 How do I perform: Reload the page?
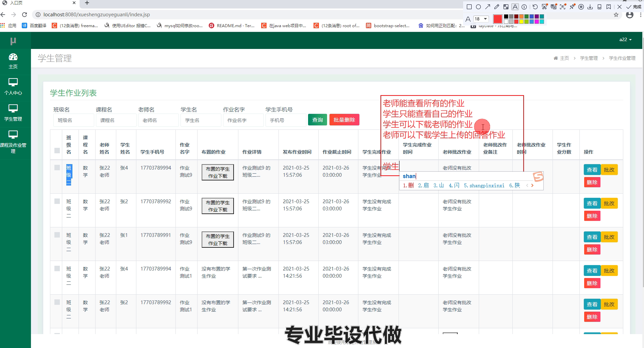(24, 15)
